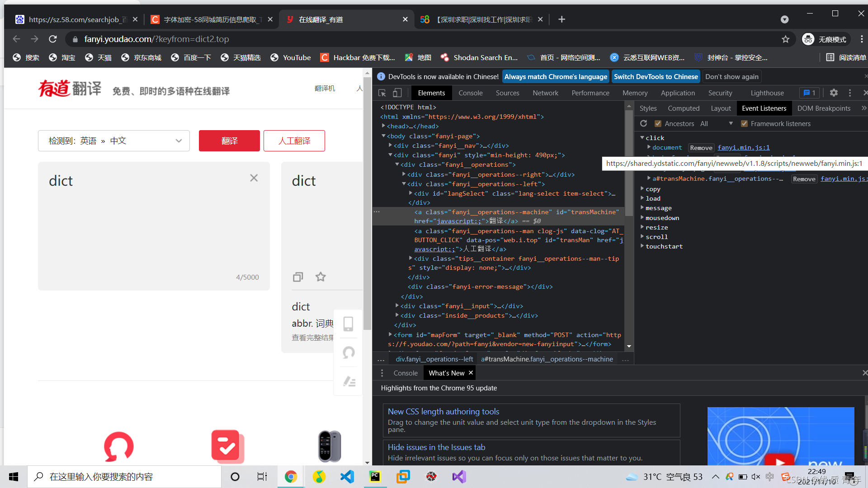Open the Shodan Search Engine bookmark
Image resolution: width=868 pixels, height=488 pixels.
pyautogui.click(x=479, y=58)
